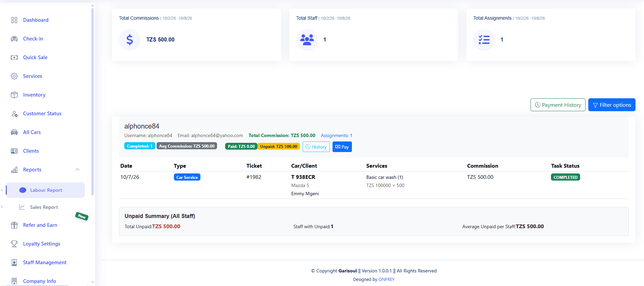Image resolution: width=644 pixels, height=286 pixels.
Task: Click the sidebar vertical scrollbar
Action: tap(92, 102)
